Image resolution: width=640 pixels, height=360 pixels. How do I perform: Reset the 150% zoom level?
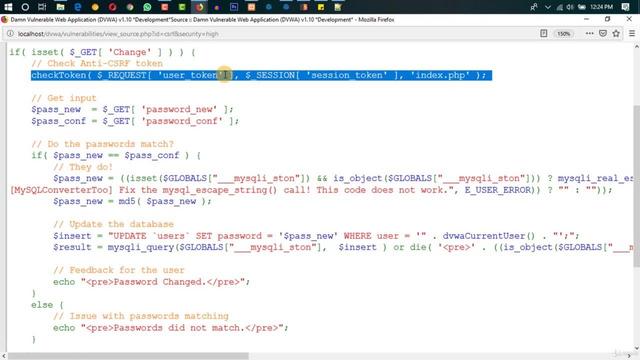[564, 34]
